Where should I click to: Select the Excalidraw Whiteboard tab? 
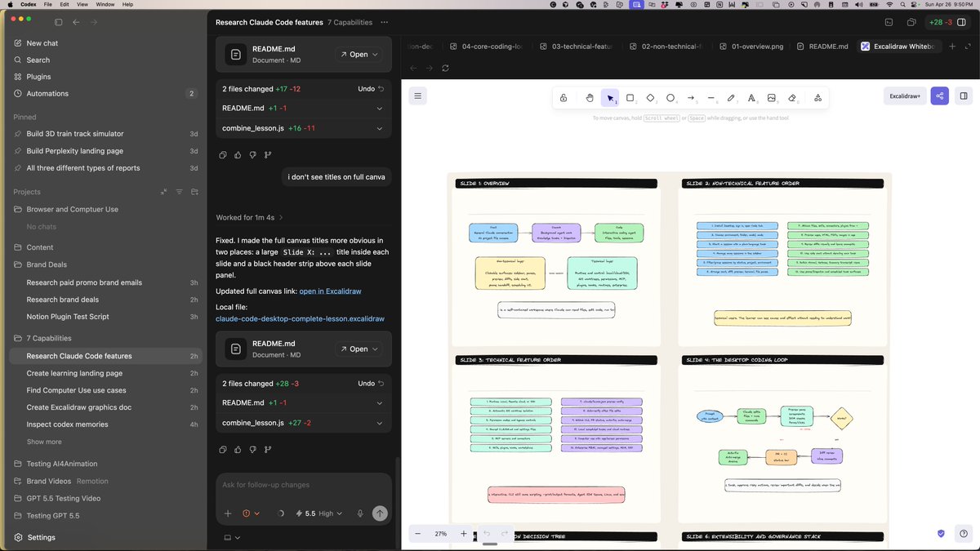900,47
